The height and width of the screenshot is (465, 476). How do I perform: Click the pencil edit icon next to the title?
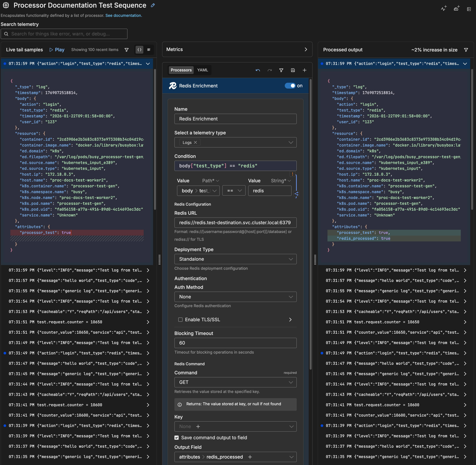(153, 5)
